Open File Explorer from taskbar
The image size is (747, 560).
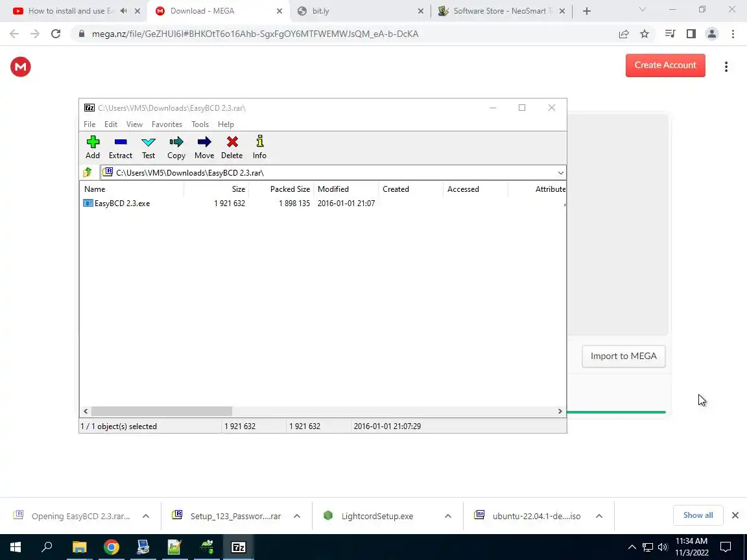click(x=79, y=547)
